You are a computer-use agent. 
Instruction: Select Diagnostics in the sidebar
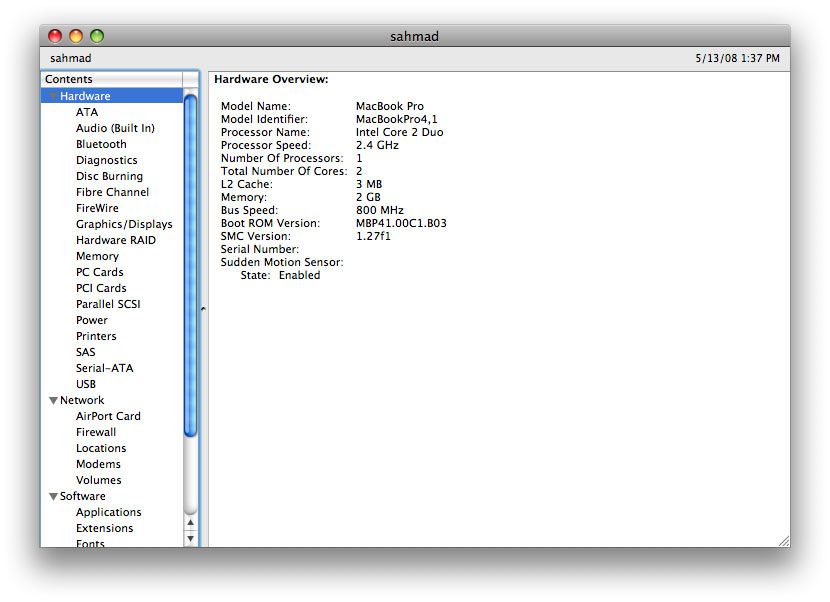[106, 160]
